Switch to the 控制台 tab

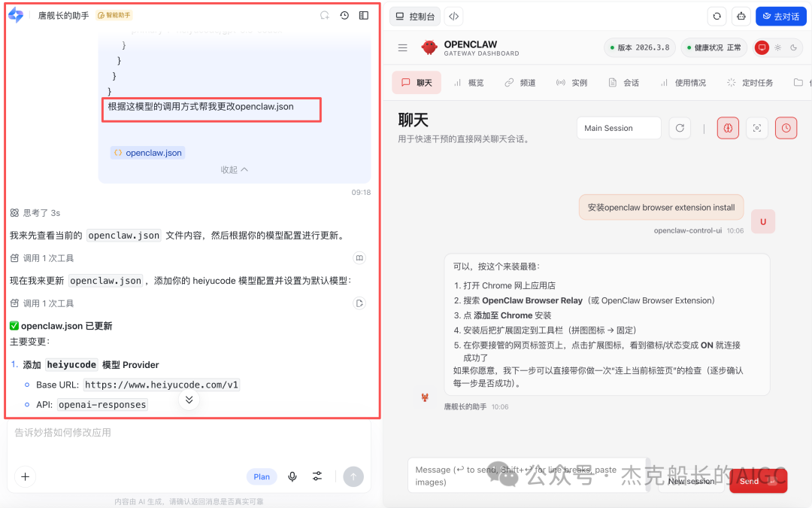[x=415, y=16]
